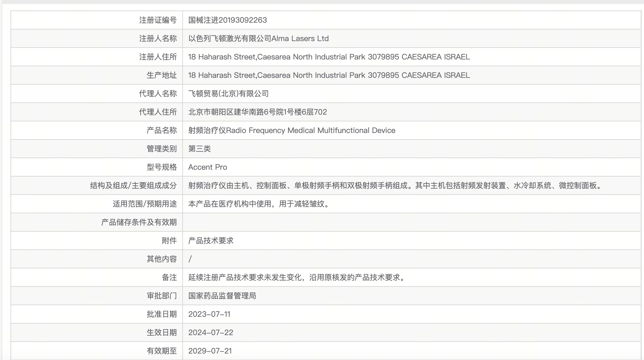Select the 附件 label
The image size is (644, 360).
pyautogui.click(x=169, y=241)
